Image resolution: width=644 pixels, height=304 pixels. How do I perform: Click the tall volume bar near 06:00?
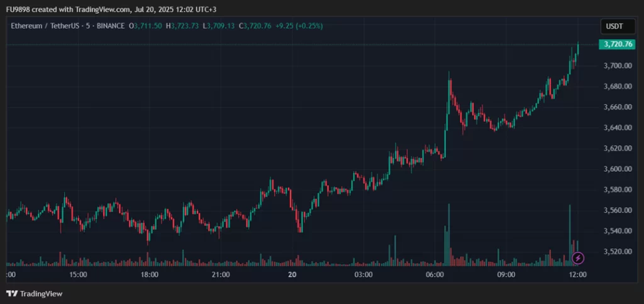click(x=448, y=235)
